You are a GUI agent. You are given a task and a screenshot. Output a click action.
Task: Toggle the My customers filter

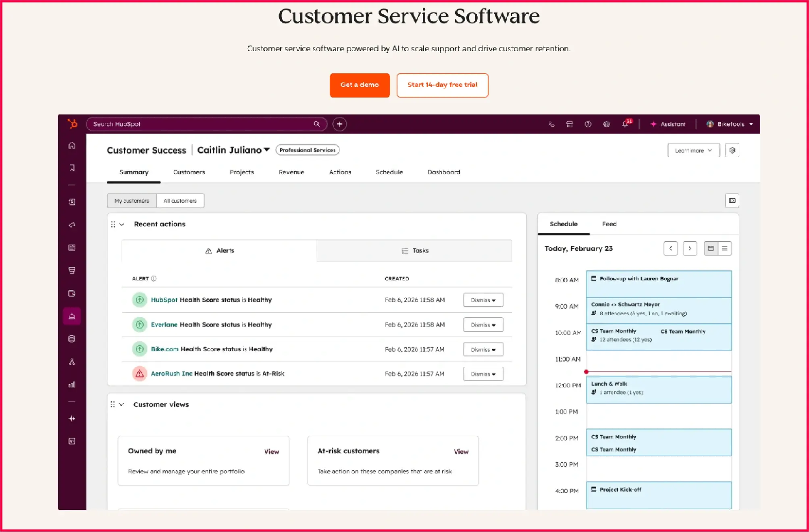click(x=132, y=201)
